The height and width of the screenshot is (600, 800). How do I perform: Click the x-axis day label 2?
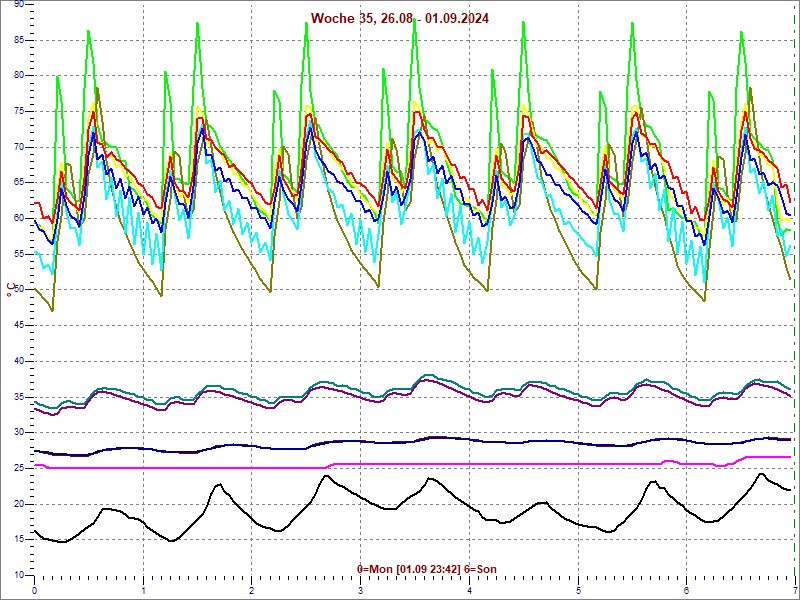(252, 591)
